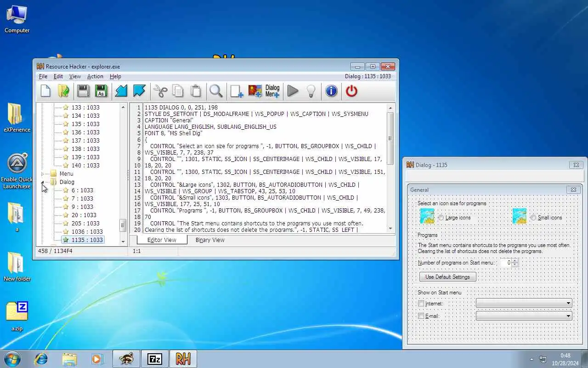
Task: Select tree item 20 : 1033
Action: (84, 215)
